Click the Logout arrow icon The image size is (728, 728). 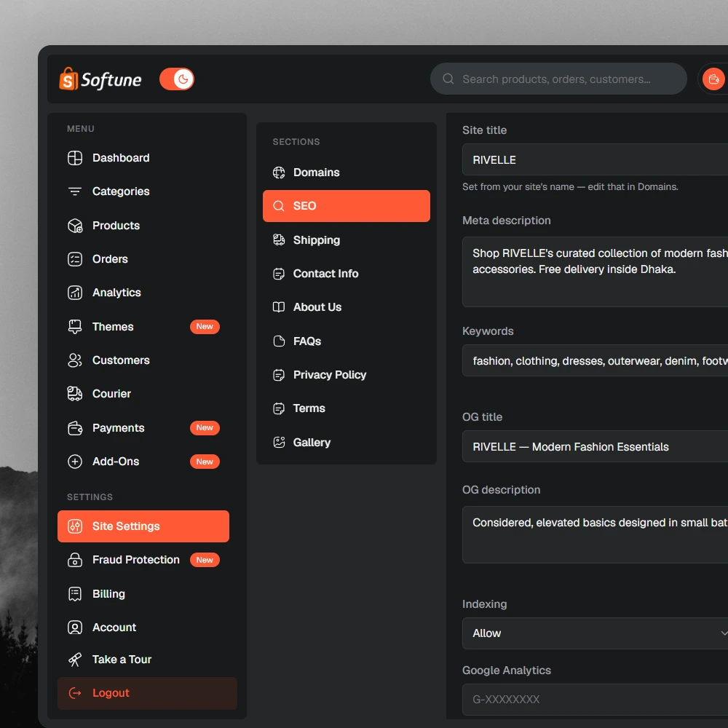[x=75, y=693]
